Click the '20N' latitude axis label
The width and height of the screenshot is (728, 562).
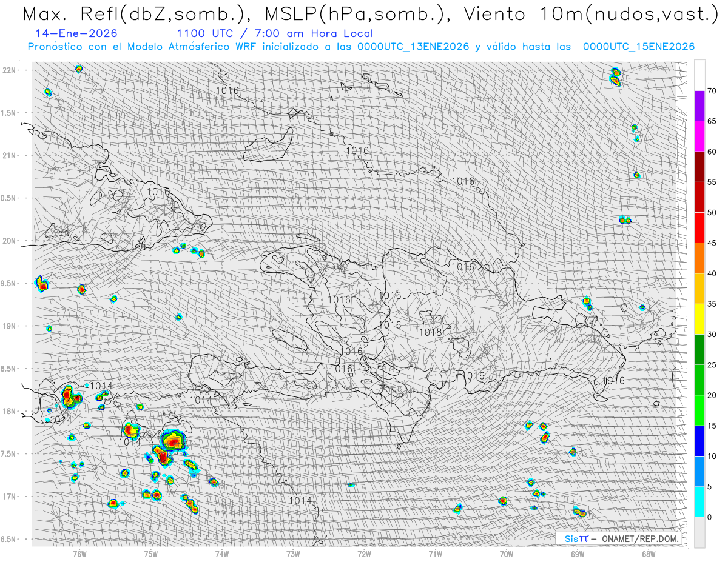9,241
